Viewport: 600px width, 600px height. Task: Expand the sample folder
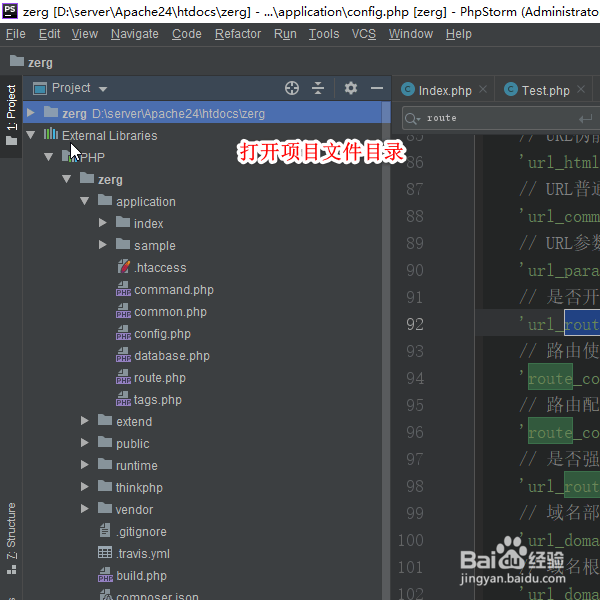[103, 245]
